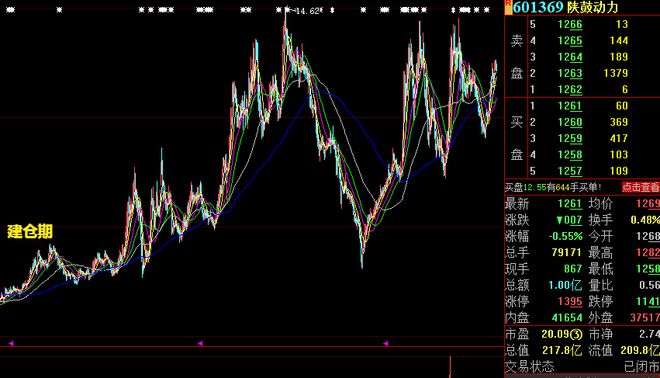The height and width of the screenshot is (378, 660).
Task: Select sell level 2 price 1263
Action: click(570, 73)
